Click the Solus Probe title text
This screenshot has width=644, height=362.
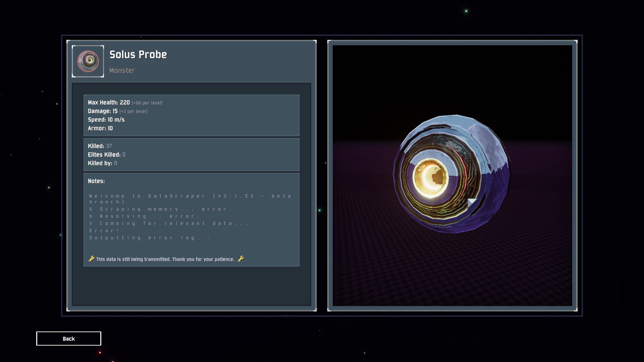[138, 55]
